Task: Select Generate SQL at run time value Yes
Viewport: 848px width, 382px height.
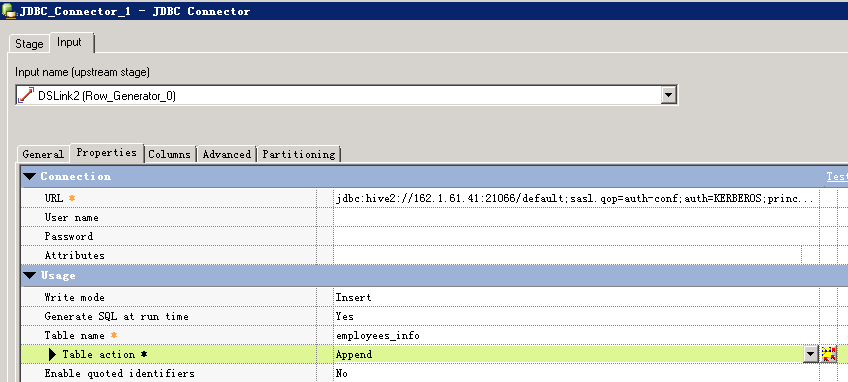Action: coord(344,317)
